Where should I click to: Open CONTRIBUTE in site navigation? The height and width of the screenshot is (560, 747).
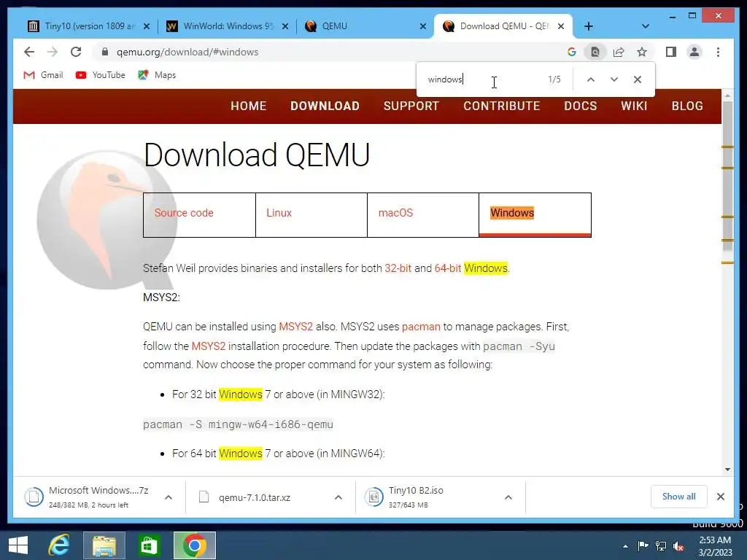[x=502, y=106]
